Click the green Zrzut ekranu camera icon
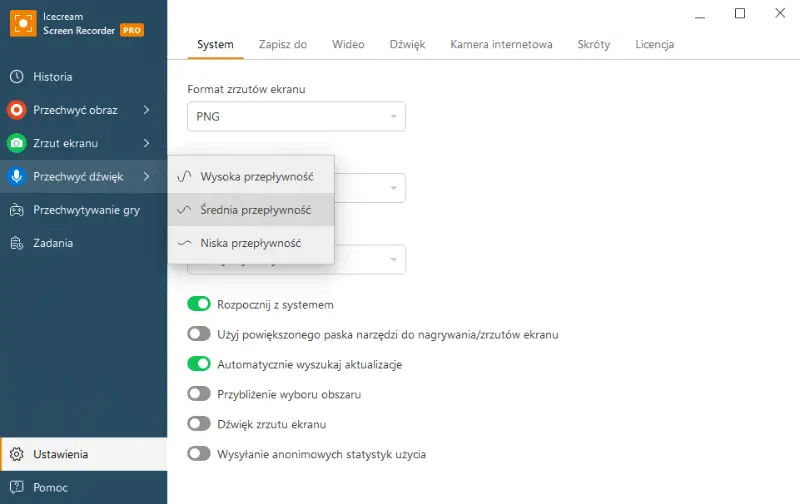 tap(17, 143)
